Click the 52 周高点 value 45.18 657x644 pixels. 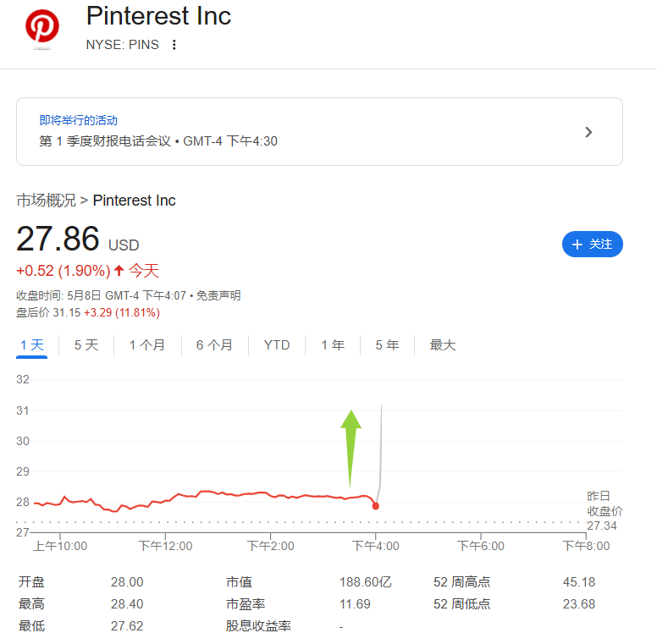[x=579, y=582]
